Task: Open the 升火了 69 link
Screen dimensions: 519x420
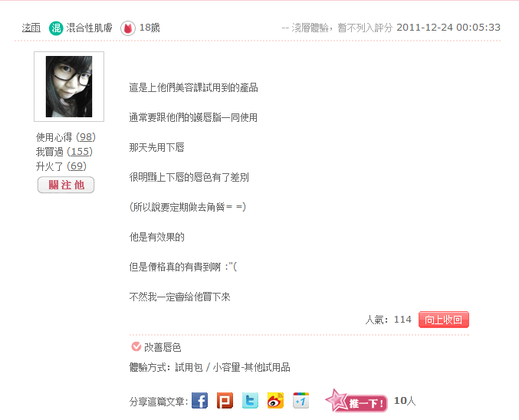Action: pyautogui.click(x=77, y=166)
